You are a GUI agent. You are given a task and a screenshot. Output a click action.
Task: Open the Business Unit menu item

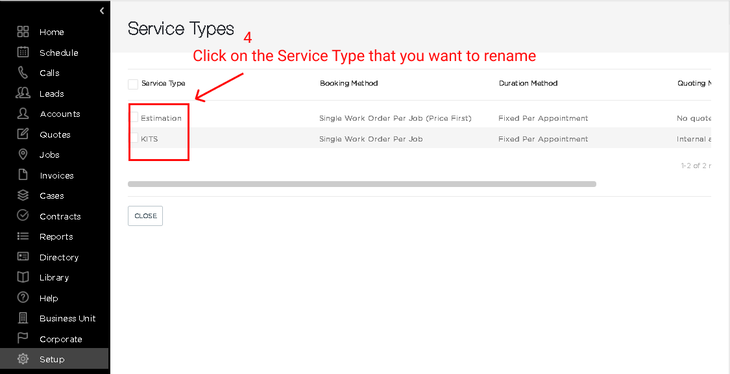pos(68,319)
